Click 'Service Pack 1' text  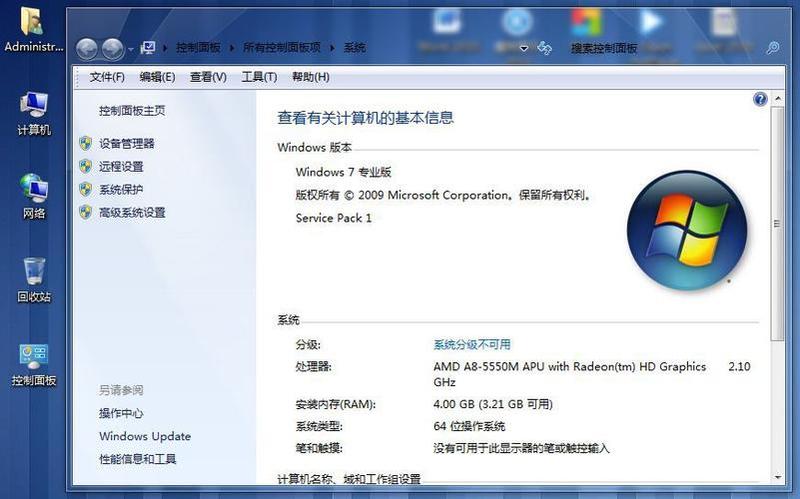tap(334, 218)
